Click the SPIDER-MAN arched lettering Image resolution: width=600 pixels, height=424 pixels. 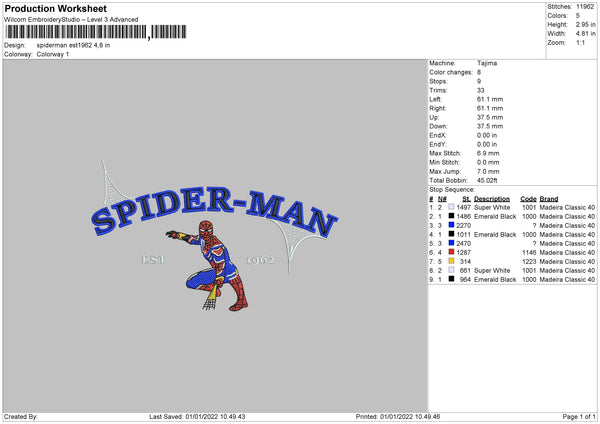coord(214,210)
